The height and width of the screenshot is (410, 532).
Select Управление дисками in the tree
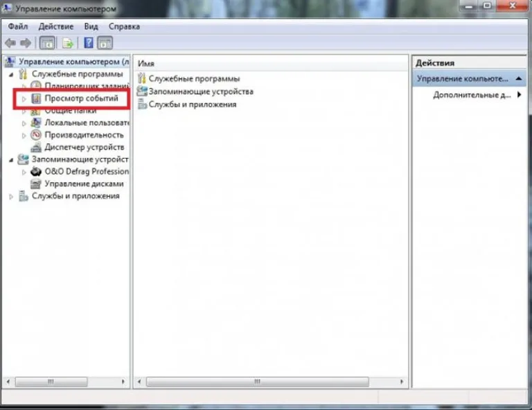click(84, 184)
